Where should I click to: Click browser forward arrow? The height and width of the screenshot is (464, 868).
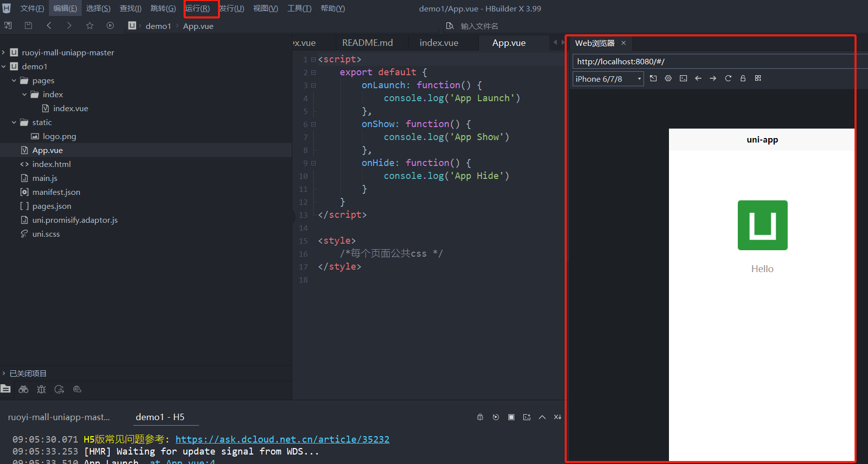(x=713, y=78)
